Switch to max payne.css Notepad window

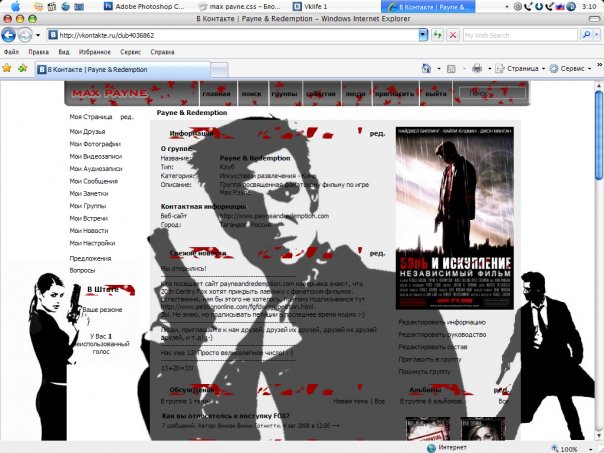pyautogui.click(x=239, y=6)
